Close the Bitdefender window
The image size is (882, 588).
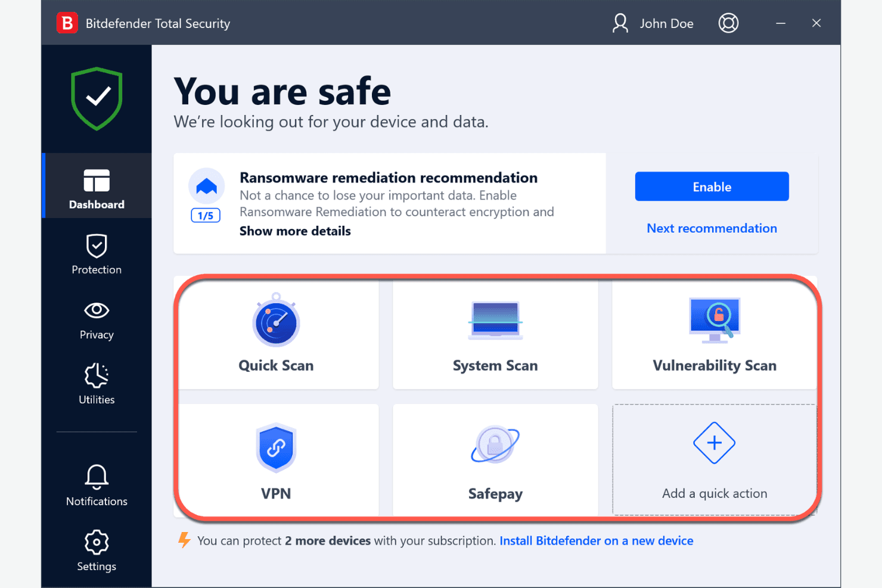[816, 23]
